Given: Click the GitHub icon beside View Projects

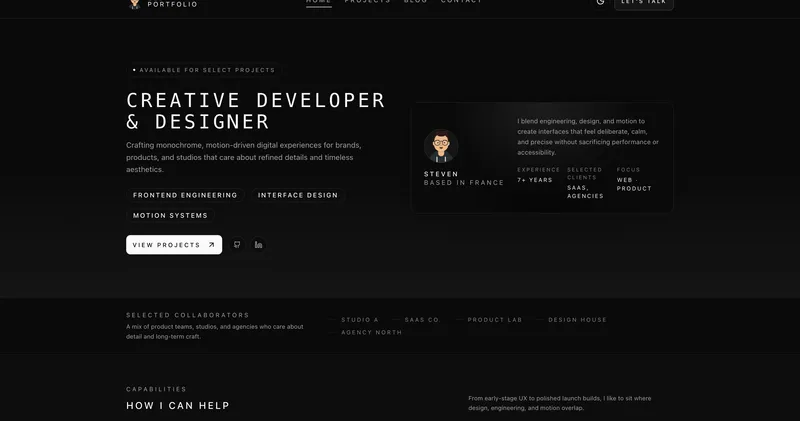Looking at the screenshot, I should coord(237,245).
